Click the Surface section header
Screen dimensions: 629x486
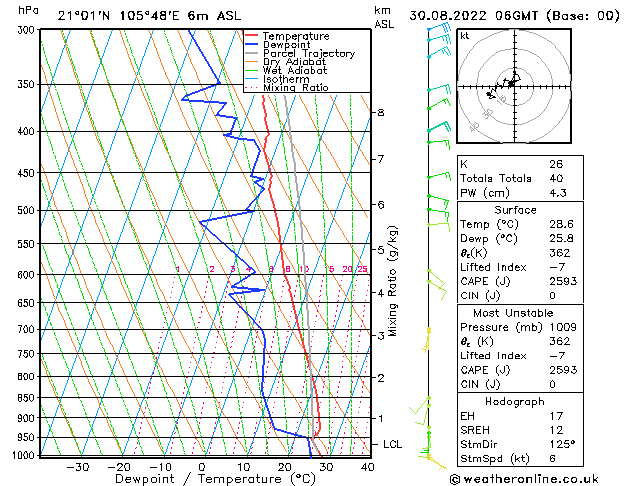(x=515, y=210)
